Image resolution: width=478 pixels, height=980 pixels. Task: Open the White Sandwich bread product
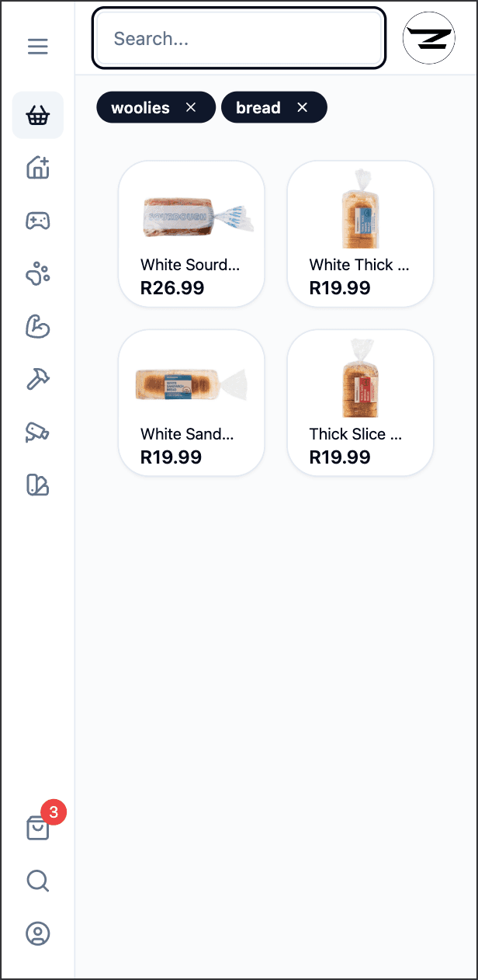point(191,401)
